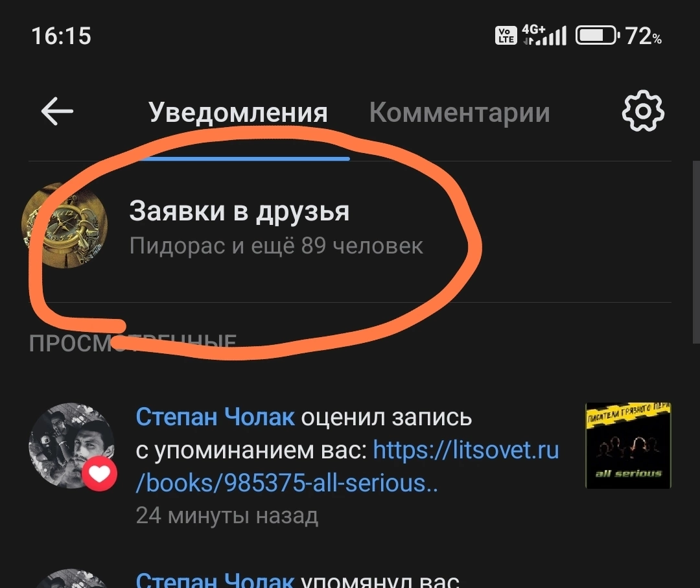This screenshot has width=700, height=588.
Task: Tap the back arrow icon
Action: click(57, 111)
